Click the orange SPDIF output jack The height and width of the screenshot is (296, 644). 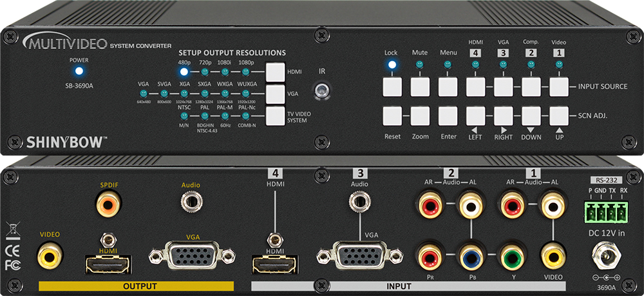click(106, 206)
